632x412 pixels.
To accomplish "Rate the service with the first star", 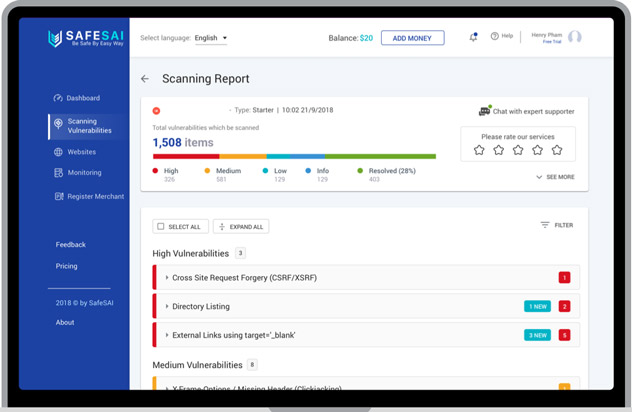I will click(479, 150).
